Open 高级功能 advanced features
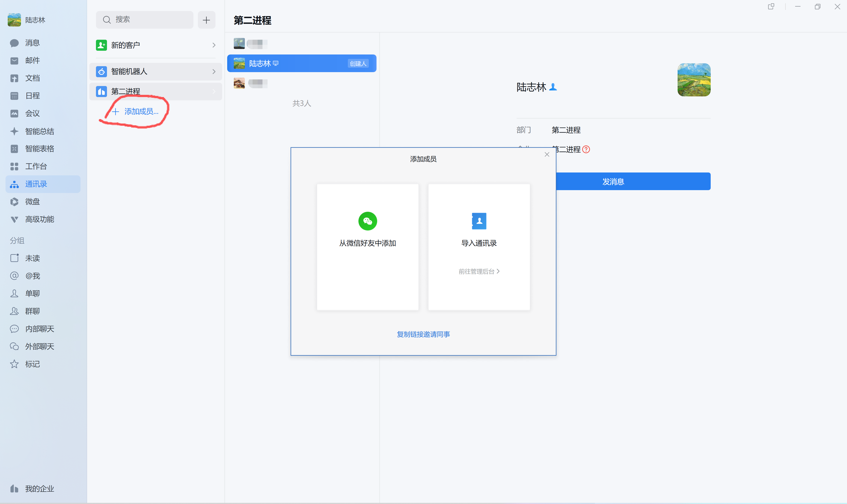Viewport: 847px width, 504px height. tap(43, 219)
